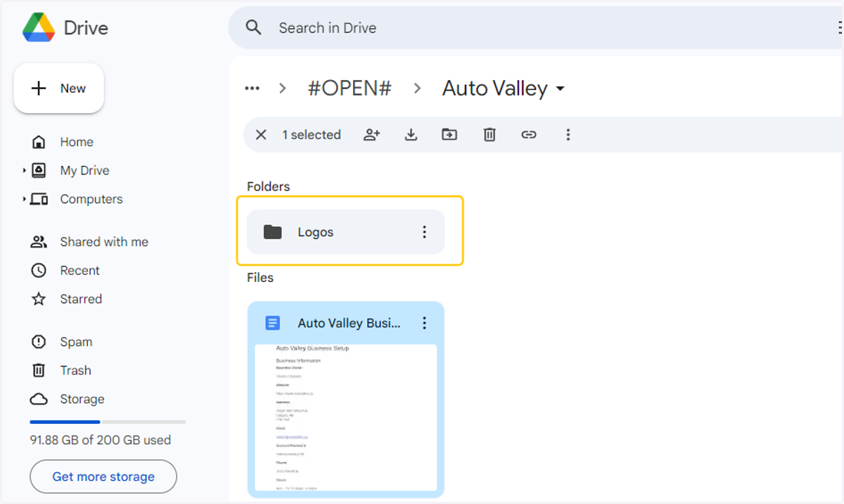Open the Storage section

coord(82,399)
